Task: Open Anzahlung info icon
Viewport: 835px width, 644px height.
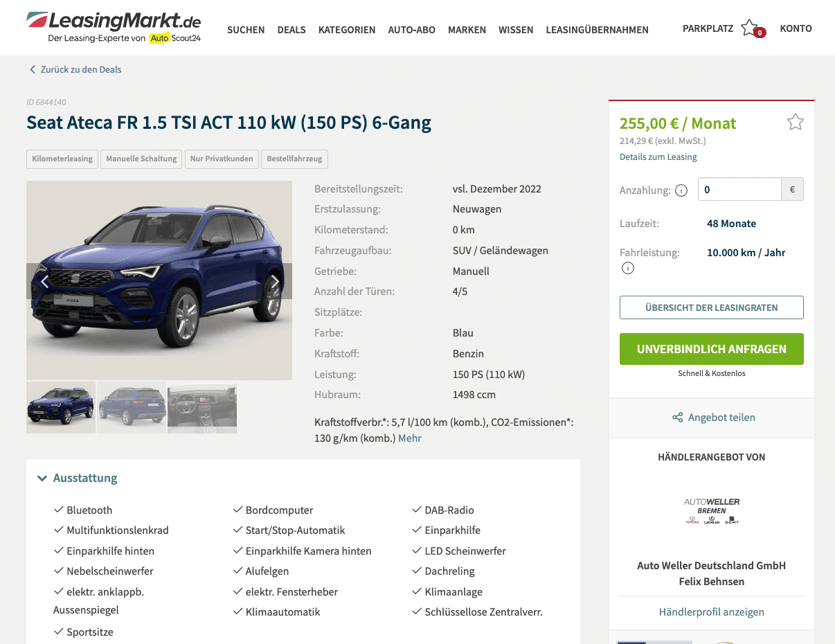Action: 681,190
